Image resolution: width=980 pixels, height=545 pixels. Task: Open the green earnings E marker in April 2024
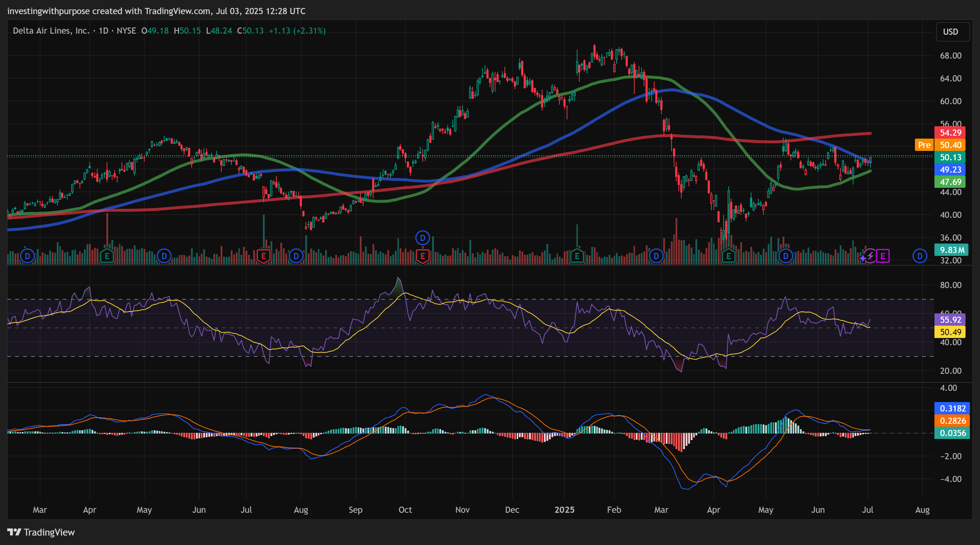point(107,256)
